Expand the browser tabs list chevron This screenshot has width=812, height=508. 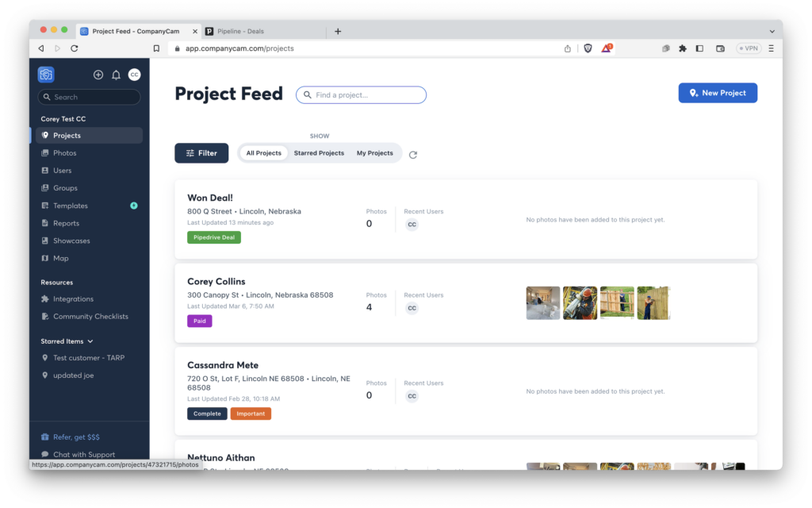pyautogui.click(x=772, y=31)
